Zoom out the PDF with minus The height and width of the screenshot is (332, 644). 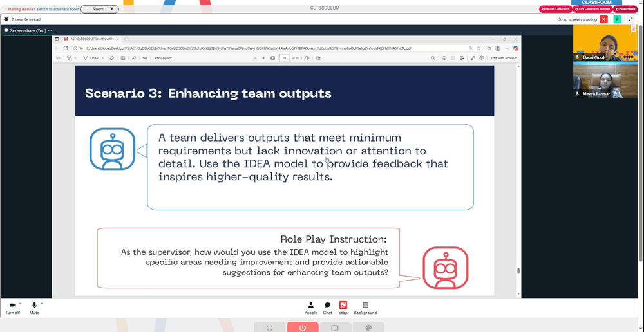pyautogui.click(x=255, y=58)
